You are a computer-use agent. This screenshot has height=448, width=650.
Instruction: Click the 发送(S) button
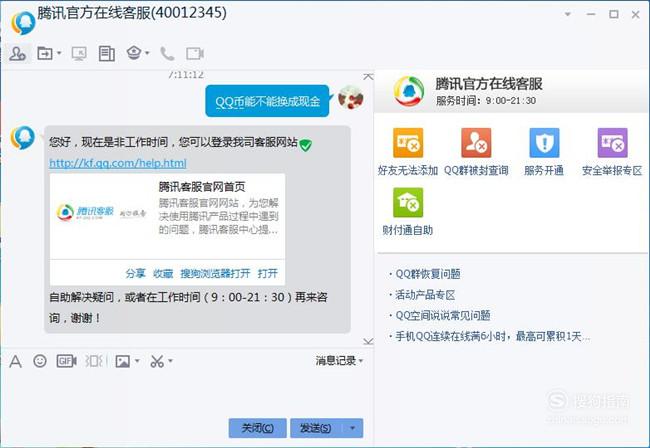316,428
